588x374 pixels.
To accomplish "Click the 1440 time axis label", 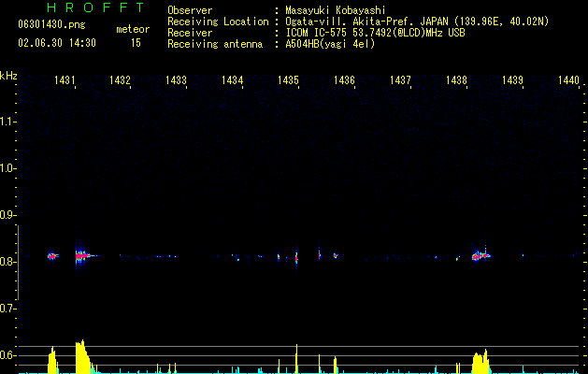I will point(568,79).
